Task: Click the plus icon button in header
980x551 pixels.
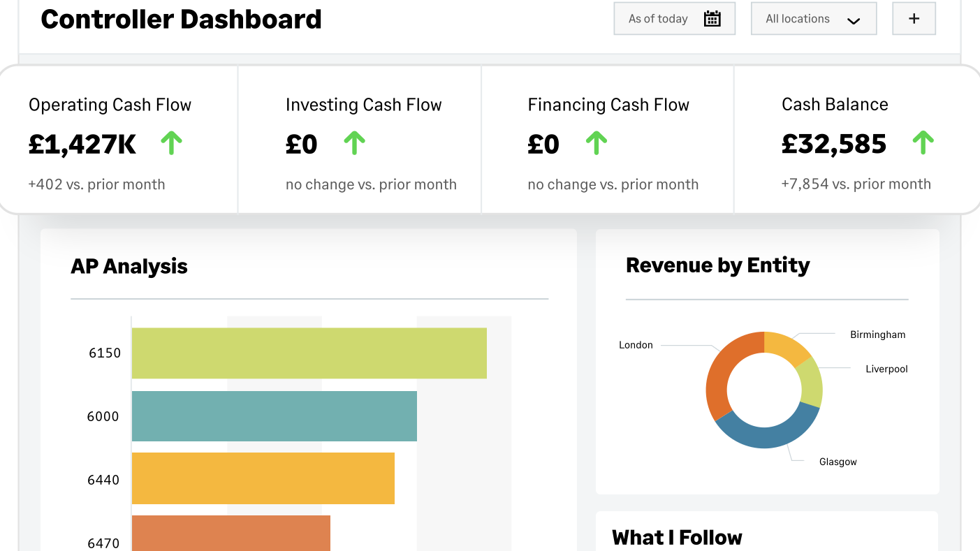Action: (x=914, y=19)
